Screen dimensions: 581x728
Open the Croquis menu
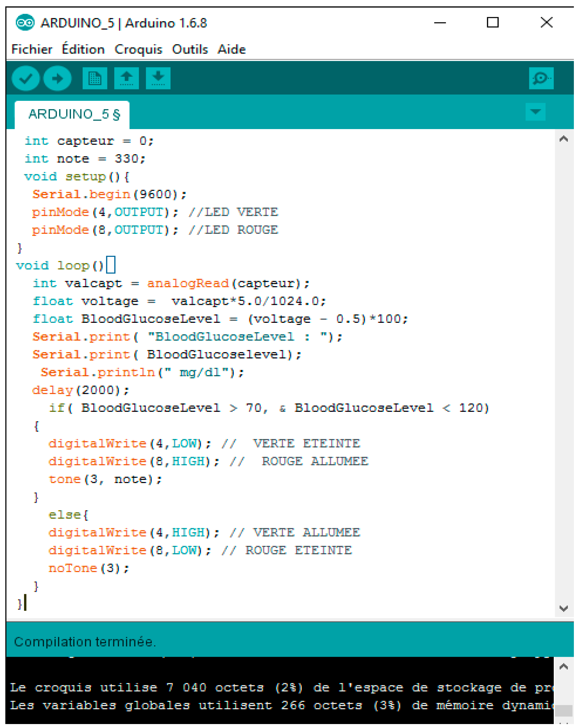(x=138, y=49)
